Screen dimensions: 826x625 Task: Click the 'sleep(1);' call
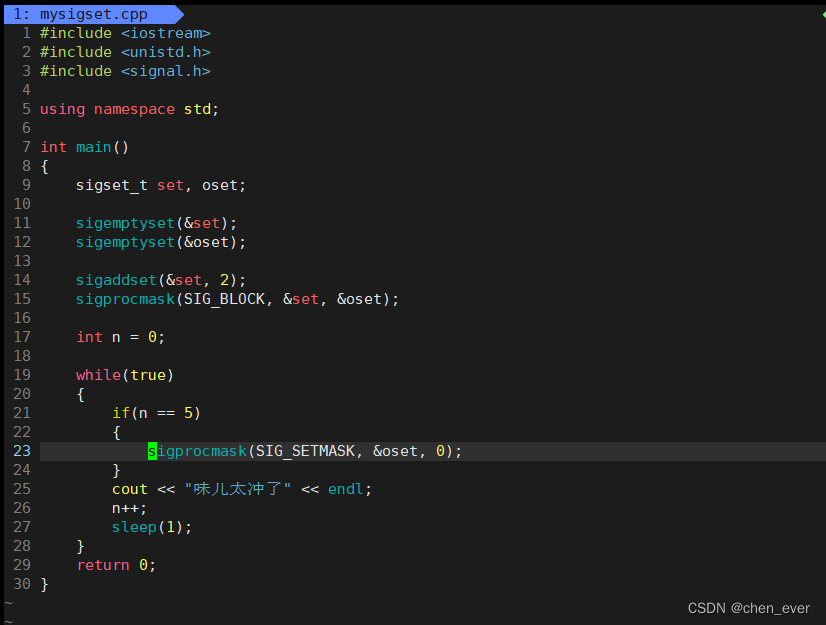coord(152,528)
